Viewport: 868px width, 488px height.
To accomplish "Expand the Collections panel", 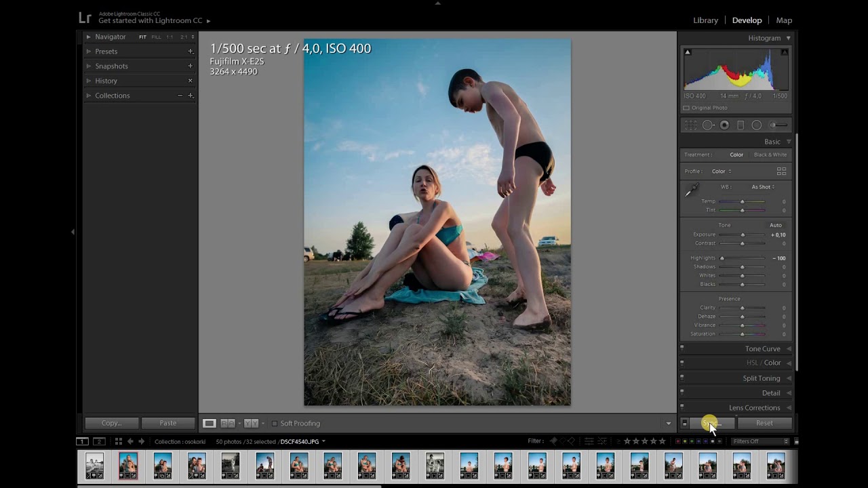I will (x=88, y=96).
